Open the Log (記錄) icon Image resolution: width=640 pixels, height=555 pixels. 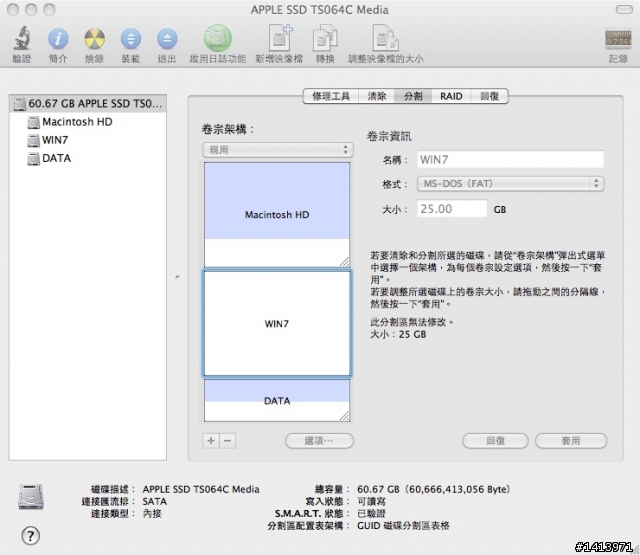coord(618,39)
